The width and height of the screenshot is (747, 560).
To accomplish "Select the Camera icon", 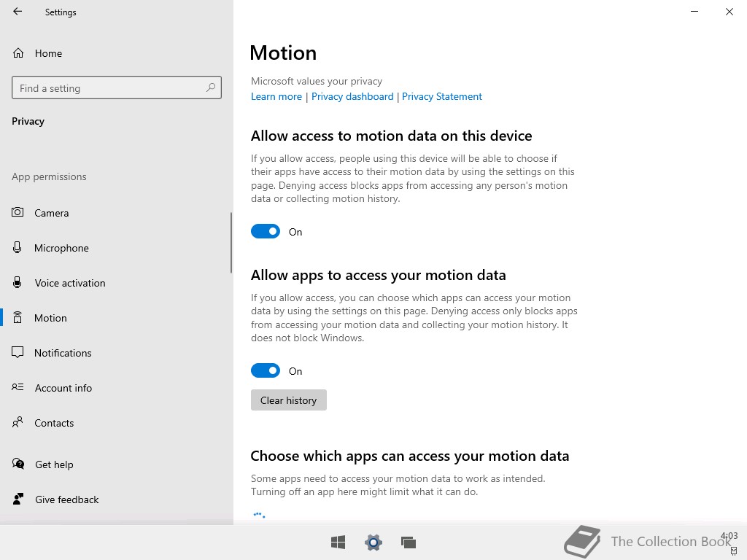I will click(18, 212).
